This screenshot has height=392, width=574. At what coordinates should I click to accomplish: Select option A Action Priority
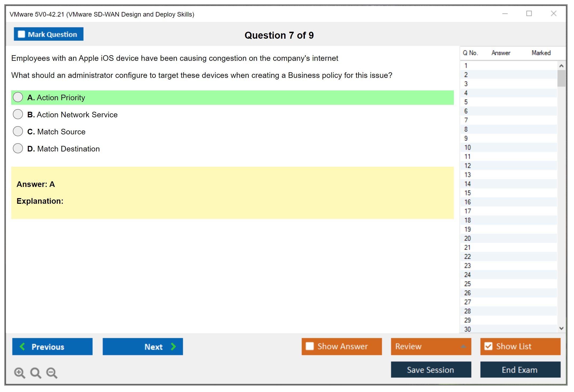pyautogui.click(x=18, y=97)
